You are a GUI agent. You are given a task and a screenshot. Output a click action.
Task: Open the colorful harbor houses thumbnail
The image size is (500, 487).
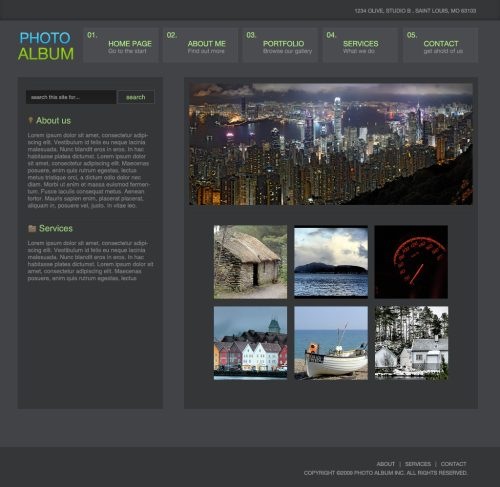(x=250, y=343)
